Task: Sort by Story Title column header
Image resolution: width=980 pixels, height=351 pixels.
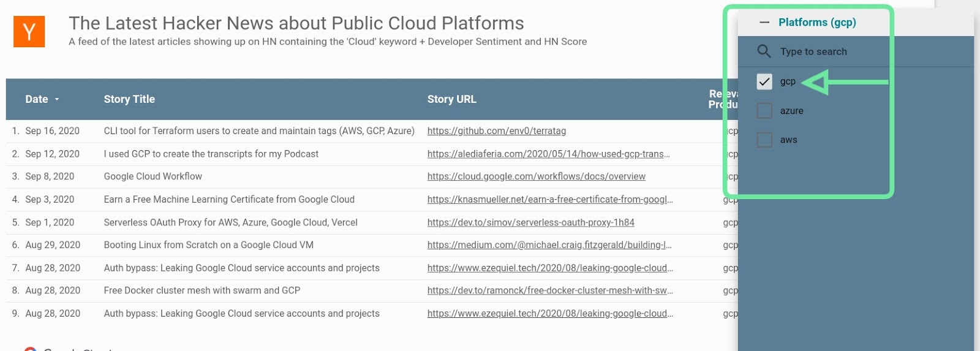Action: click(129, 99)
